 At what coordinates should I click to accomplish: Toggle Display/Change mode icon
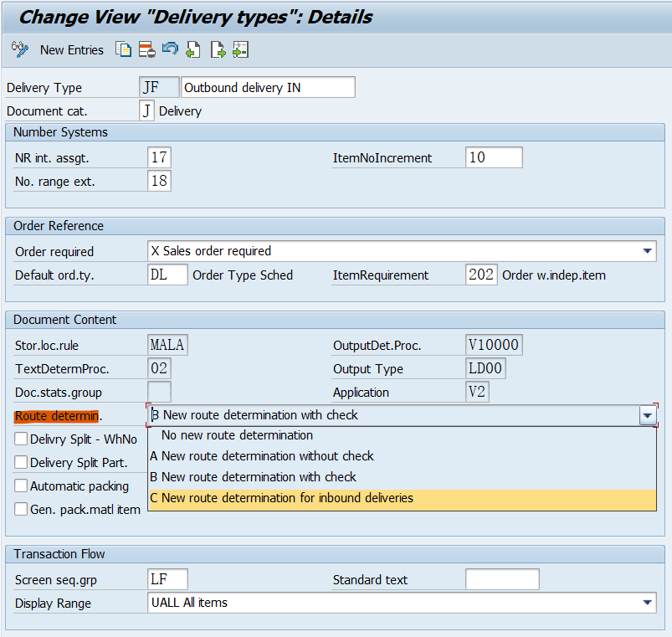pyautogui.click(x=18, y=50)
